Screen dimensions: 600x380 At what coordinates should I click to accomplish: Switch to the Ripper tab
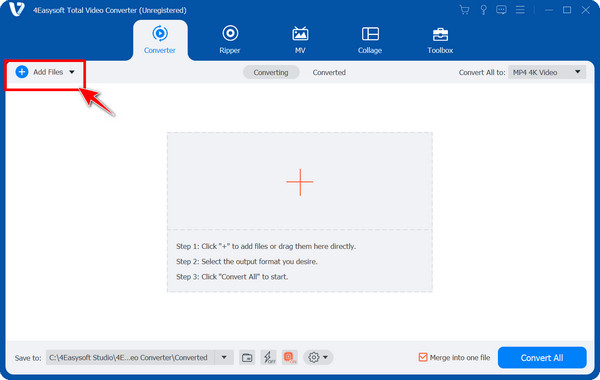[230, 40]
